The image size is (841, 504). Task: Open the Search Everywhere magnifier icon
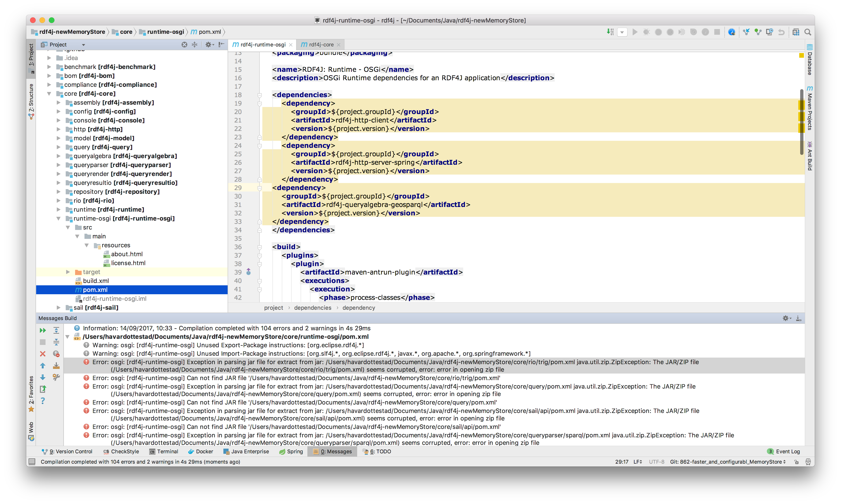[808, 32]
